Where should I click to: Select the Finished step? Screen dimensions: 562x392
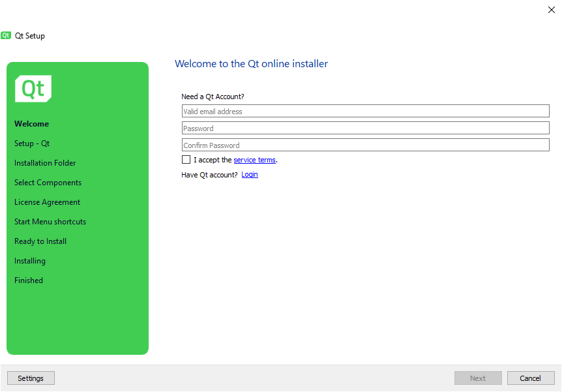coord(29,280)
